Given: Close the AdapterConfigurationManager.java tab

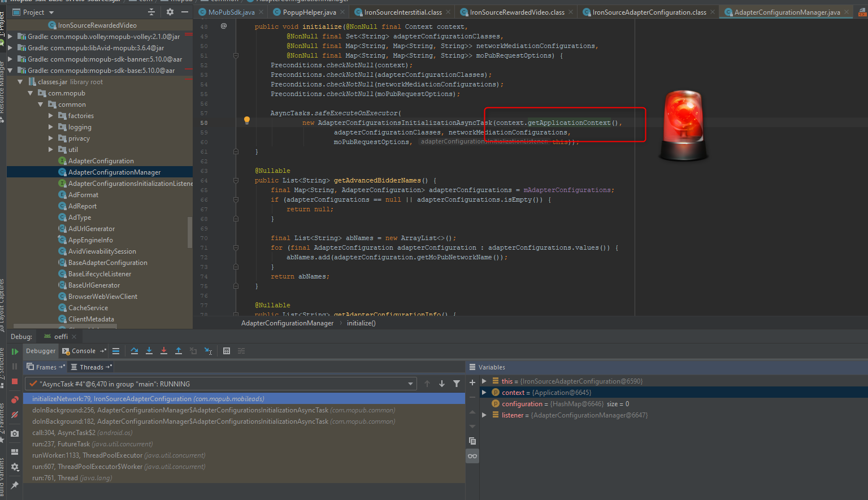Looking at the screenshot, I should [846, 12].
